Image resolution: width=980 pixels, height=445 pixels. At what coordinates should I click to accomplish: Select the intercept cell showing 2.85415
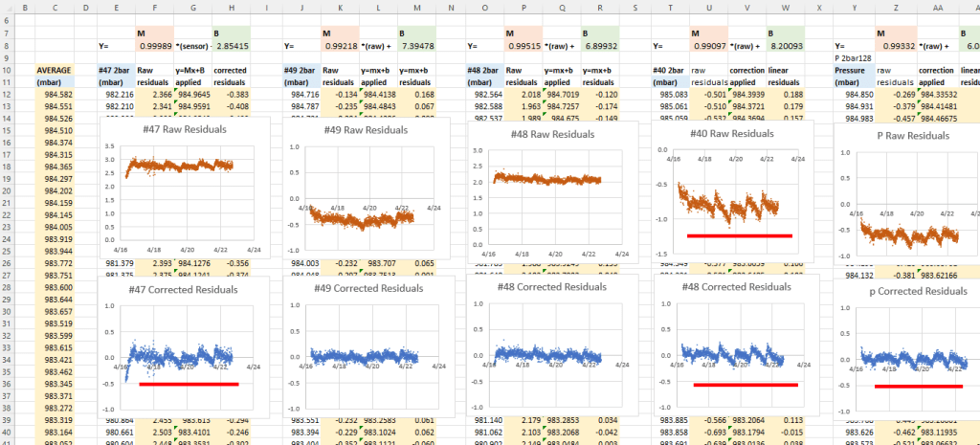(x=231, y=45)
